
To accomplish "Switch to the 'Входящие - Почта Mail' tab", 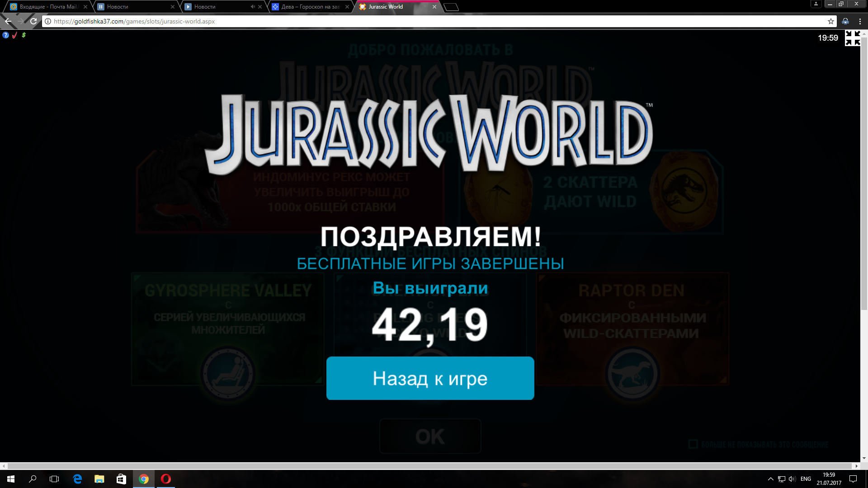I will coord(47,7).
